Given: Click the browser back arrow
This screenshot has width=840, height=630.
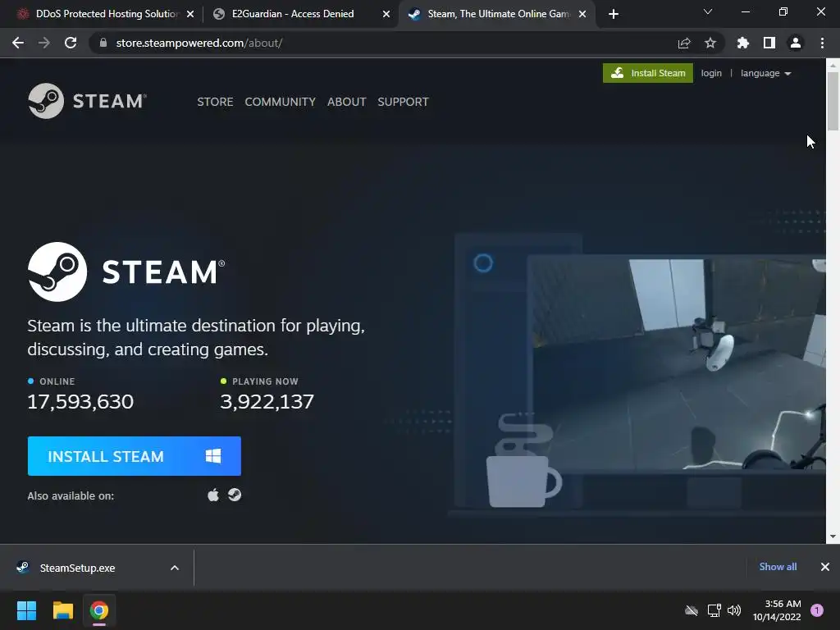Looking at the screenshot, I should point(18,43).
